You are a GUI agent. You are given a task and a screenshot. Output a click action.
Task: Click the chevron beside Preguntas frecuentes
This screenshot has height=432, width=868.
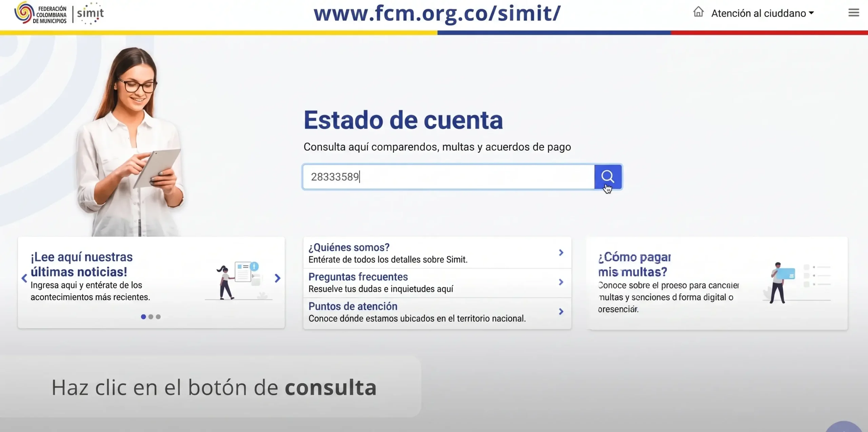point(561,282)
